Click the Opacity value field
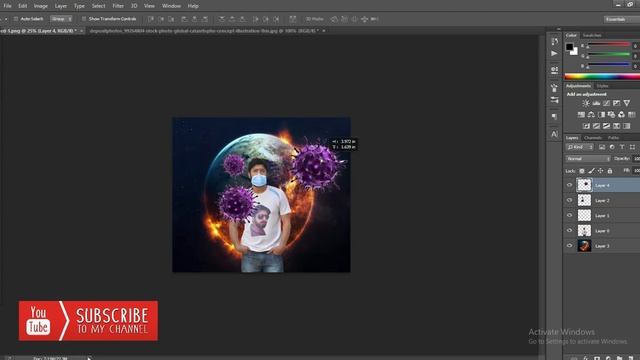The height and width of the screenshot is (360, 640). coord(636,158)
